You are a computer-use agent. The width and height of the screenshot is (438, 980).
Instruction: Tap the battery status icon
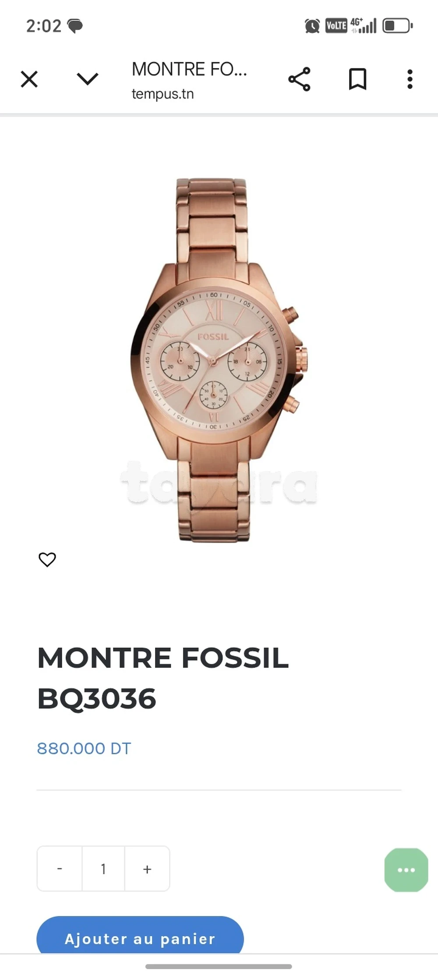coord(398,25)
